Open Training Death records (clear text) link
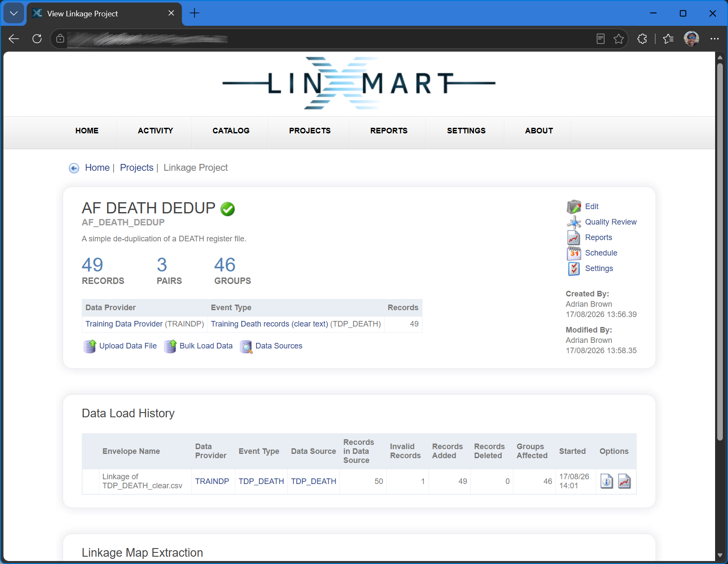This screenshot has height=564, width=728. (x=269, y=324)
